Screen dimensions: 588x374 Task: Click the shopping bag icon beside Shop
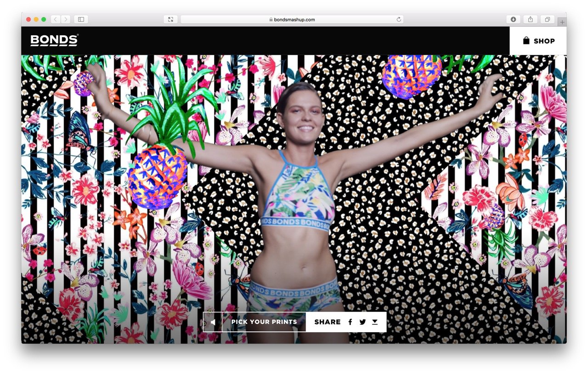(526, 40)
